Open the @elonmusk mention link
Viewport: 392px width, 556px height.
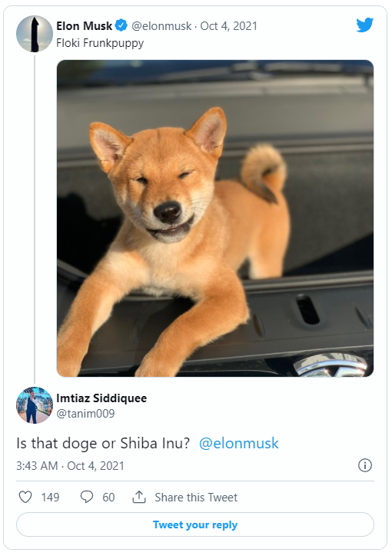click(239, 443)
